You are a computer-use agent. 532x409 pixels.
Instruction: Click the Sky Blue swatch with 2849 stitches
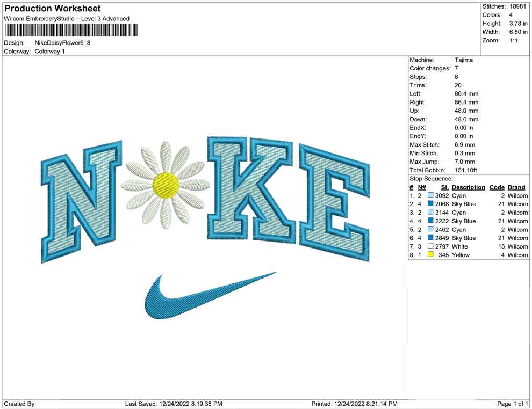[430, 238]
